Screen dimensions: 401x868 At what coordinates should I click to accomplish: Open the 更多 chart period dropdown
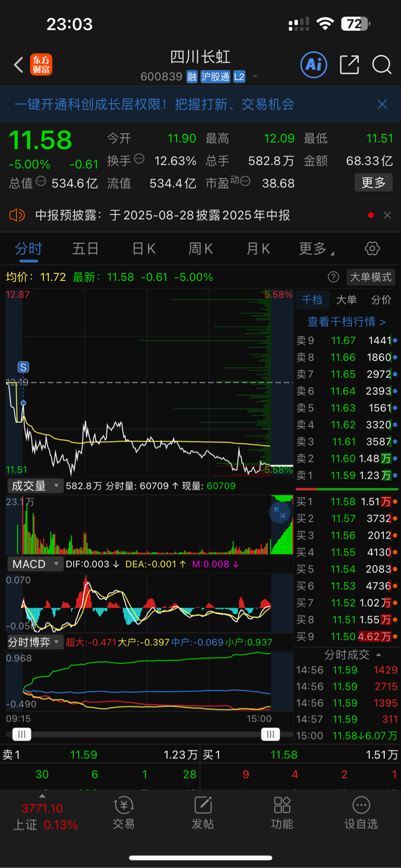click(316, 249)
